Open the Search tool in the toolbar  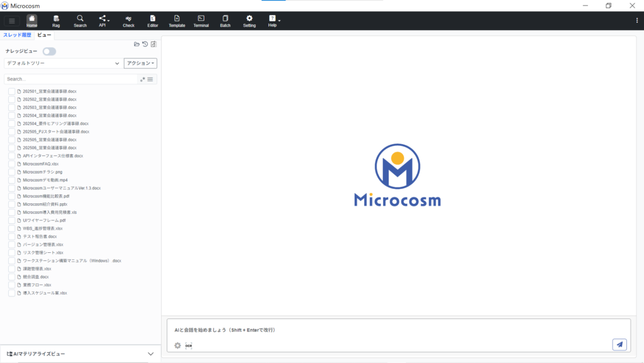click(80, 21)
